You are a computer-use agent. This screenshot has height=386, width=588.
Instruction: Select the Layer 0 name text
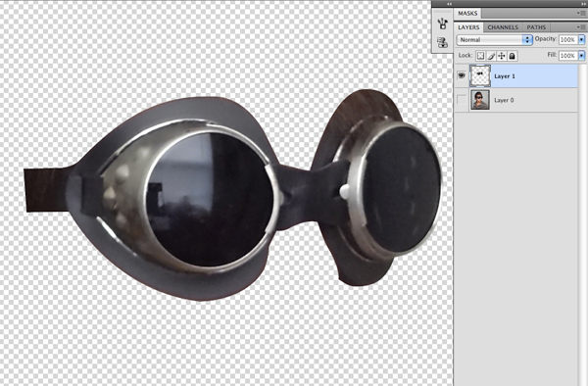click(504, 100)
